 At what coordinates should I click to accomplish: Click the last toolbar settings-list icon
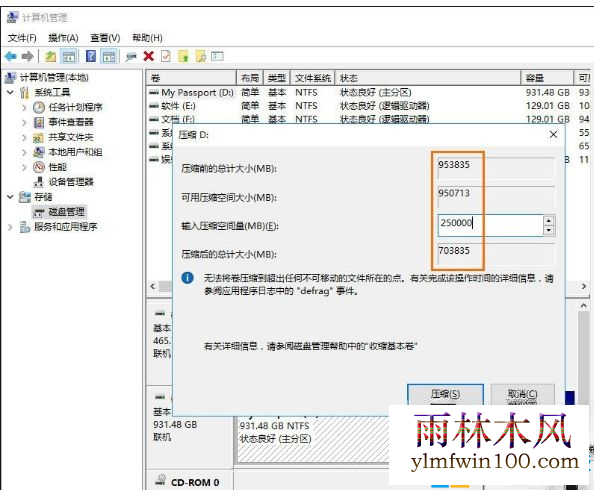[217, 56]
